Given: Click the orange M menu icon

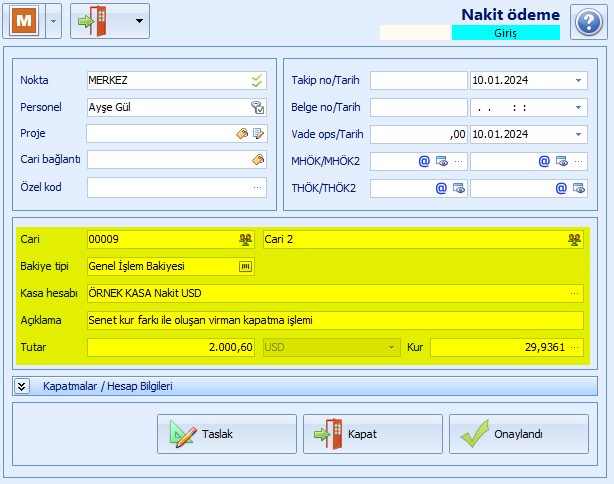Looking at the screenshot, I should point(24,21).
